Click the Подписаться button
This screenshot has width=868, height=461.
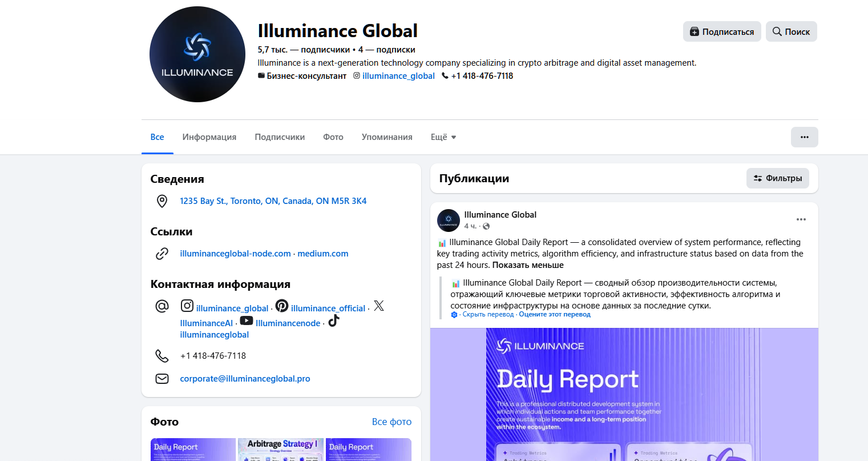[722, 31]
